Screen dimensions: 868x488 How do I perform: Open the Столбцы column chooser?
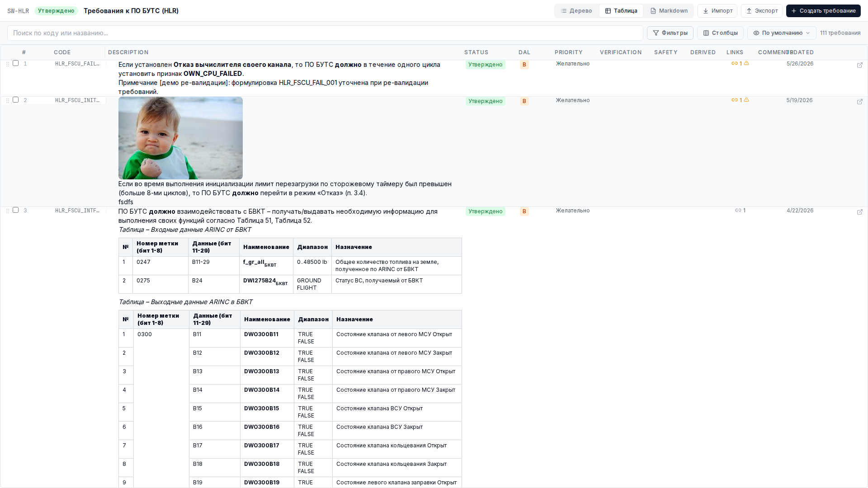pos(720,33)
